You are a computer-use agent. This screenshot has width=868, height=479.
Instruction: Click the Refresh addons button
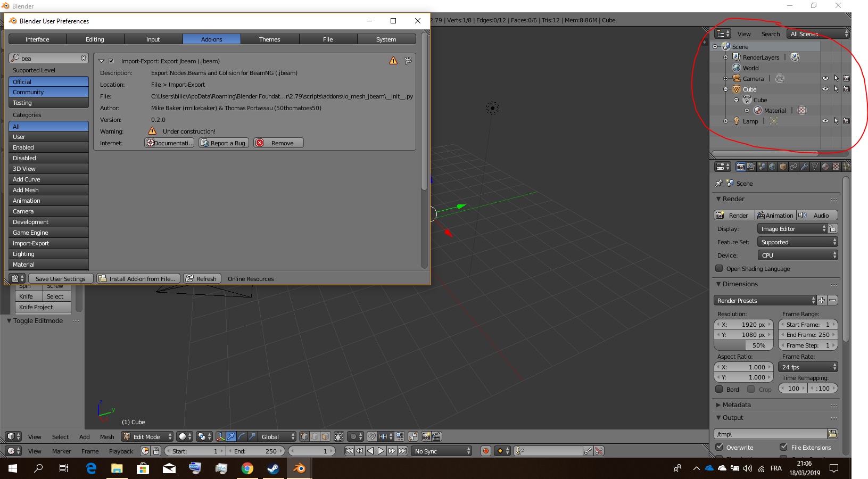pyautogui.click(x=202, y=278)
